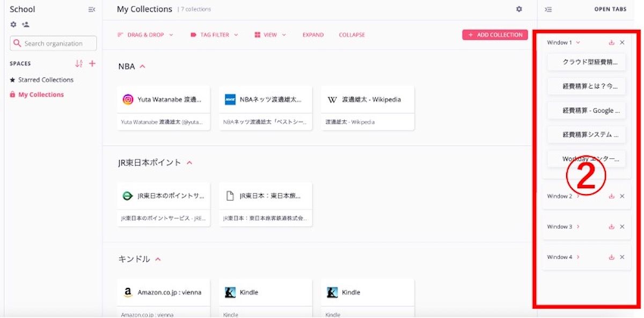644x318 pixels.
Task: Open organization settings gear under School
Action: [13, 24]
